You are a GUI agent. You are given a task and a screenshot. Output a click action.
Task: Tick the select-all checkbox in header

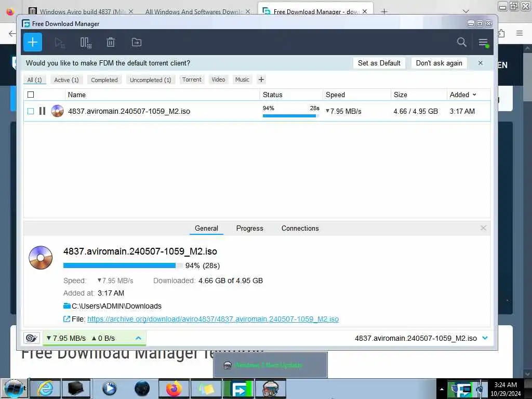(31, 95)
